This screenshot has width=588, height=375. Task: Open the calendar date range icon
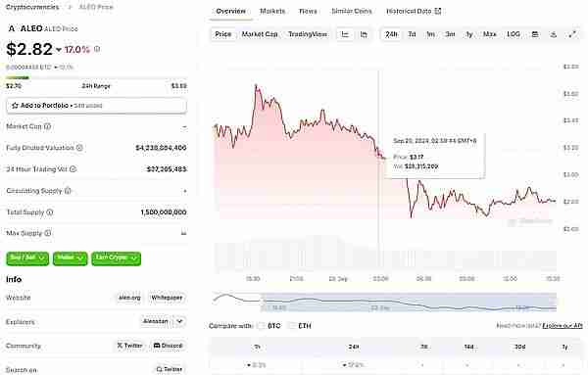(535, 34)
